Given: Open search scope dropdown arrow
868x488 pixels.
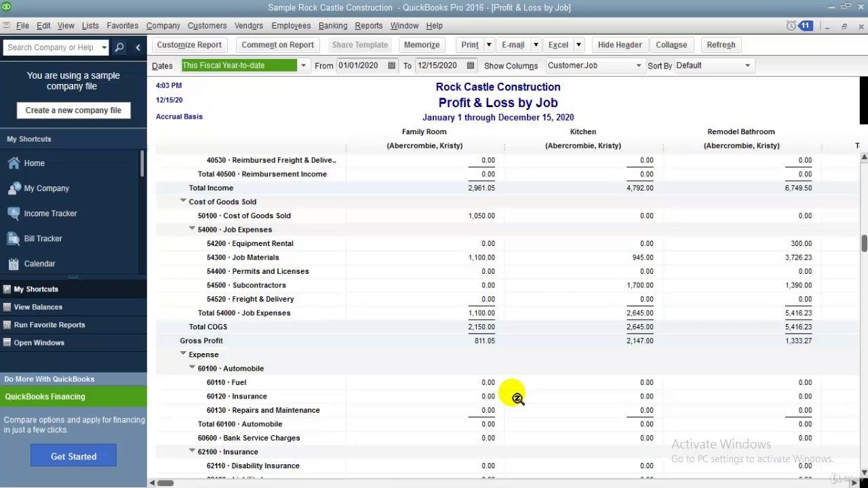Looking at the screenshot, I should pos(104,47).
